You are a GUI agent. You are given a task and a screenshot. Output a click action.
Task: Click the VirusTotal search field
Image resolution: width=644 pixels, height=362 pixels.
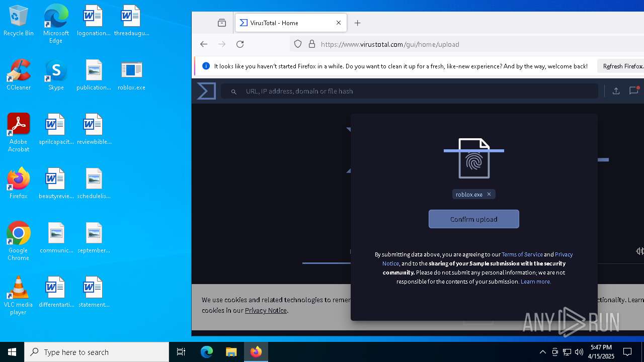pos(410,91)
